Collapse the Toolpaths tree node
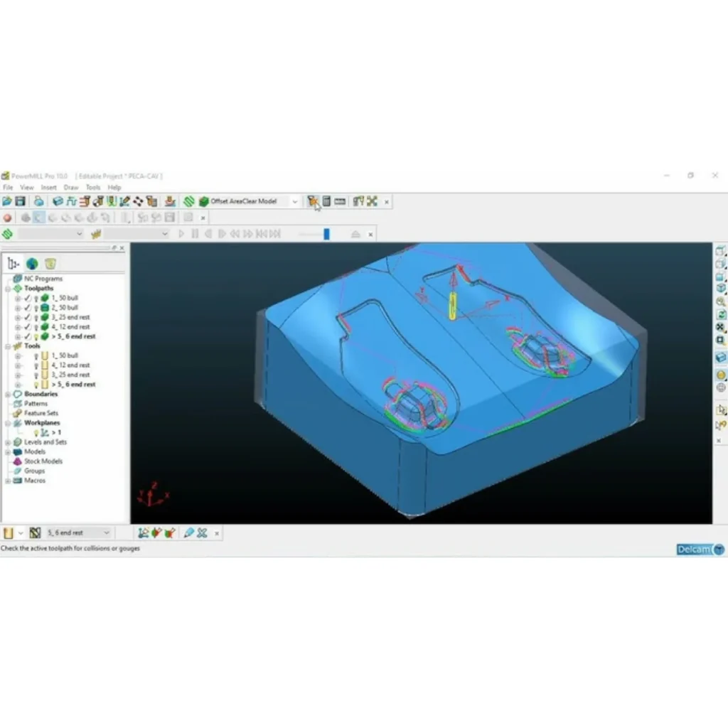 tap(7, 289)
